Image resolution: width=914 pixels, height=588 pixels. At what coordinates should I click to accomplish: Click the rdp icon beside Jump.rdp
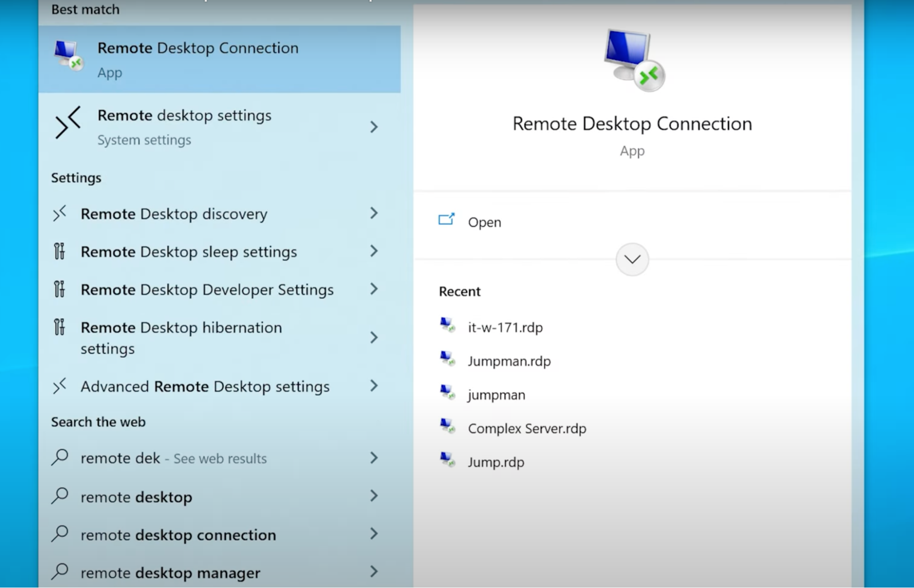click(x=447, y=459)
